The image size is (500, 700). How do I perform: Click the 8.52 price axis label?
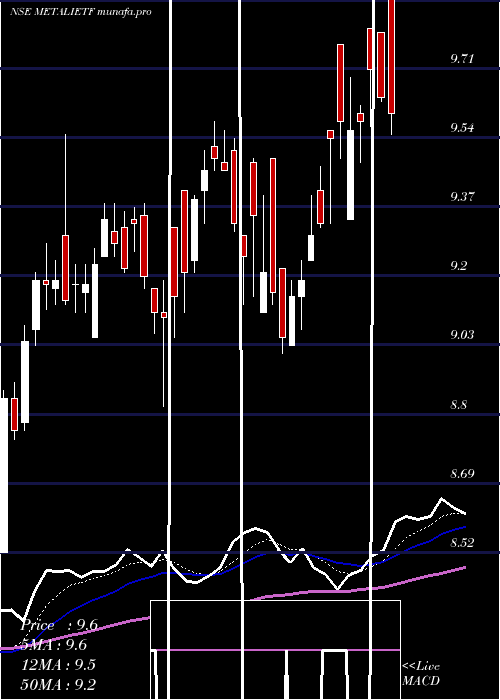coord(462,543)
